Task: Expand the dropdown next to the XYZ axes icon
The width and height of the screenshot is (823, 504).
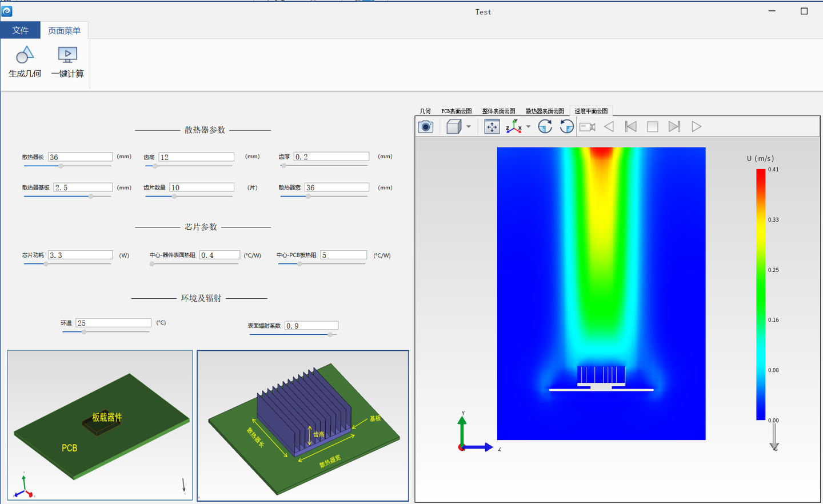Action: [x=528, y=127]
